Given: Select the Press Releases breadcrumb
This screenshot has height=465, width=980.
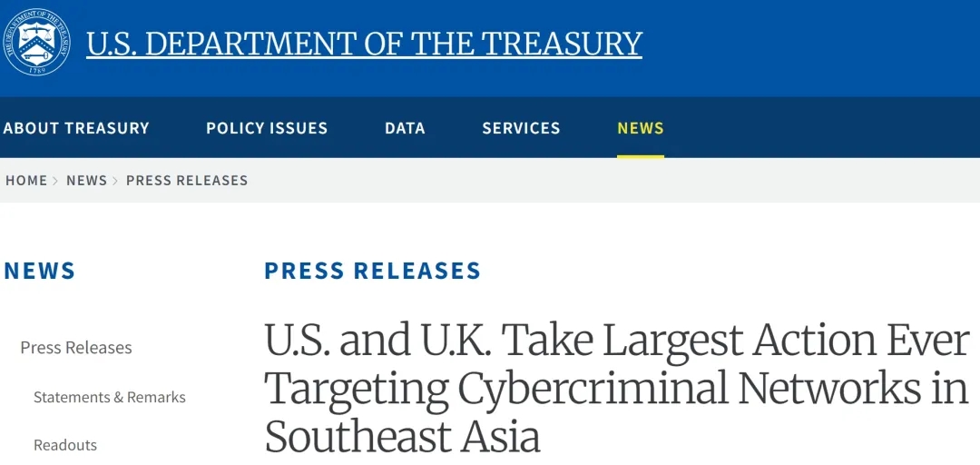Looking at the screenshot, I should (187, 181).
